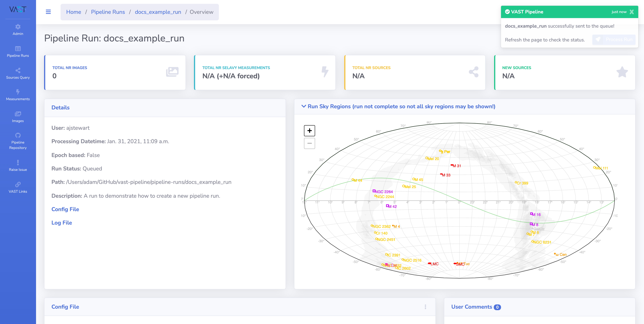Open the Log File link
The height and width of the screenshot is (324, 644).
click(62, 223)
